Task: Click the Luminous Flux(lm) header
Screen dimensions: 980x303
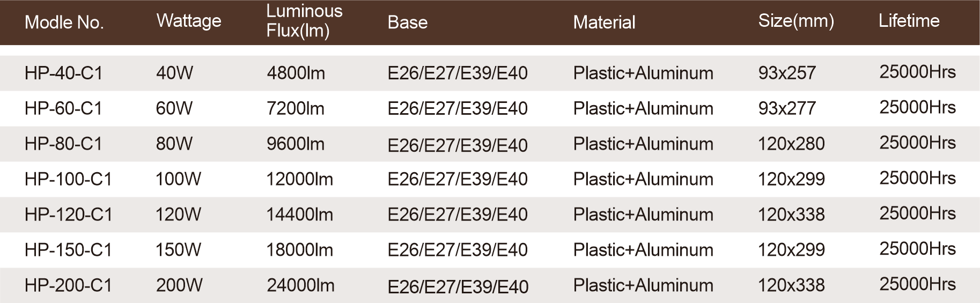Action: point(304,21)
